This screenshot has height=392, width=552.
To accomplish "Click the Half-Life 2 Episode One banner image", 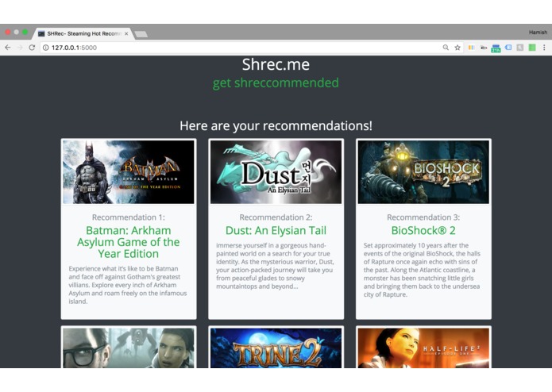I will [423, 348].
